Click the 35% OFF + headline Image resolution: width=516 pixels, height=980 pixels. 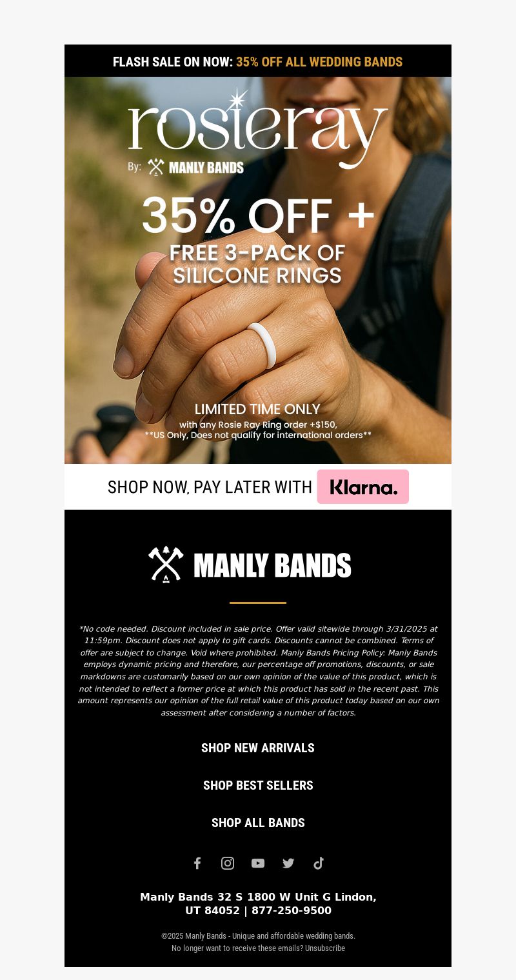[258, 215]
